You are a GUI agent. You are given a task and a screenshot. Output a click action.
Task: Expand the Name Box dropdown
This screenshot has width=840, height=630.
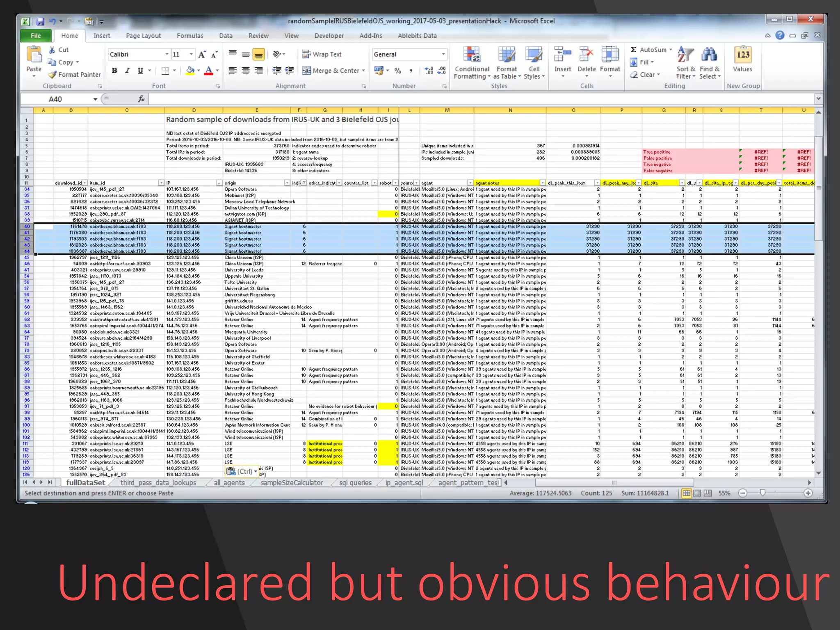[x=95, y=99]
